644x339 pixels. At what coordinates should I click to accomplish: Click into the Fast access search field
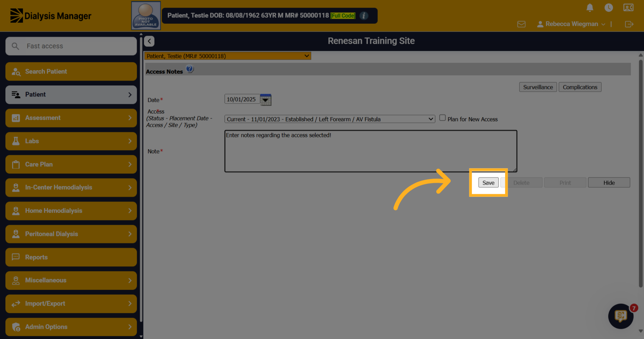[x=71, y=46]
